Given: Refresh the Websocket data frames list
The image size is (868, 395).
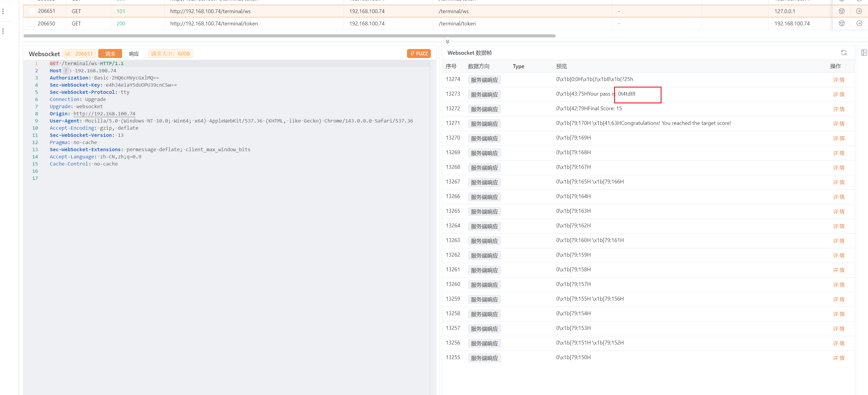Looking at the screenshot, I should click(844, 53).
